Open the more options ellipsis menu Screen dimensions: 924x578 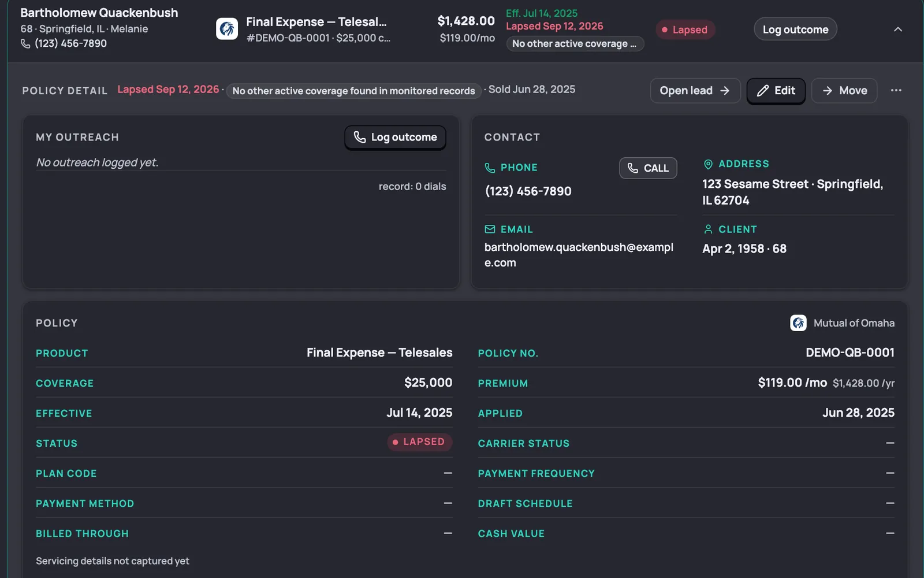click(896, 90)
